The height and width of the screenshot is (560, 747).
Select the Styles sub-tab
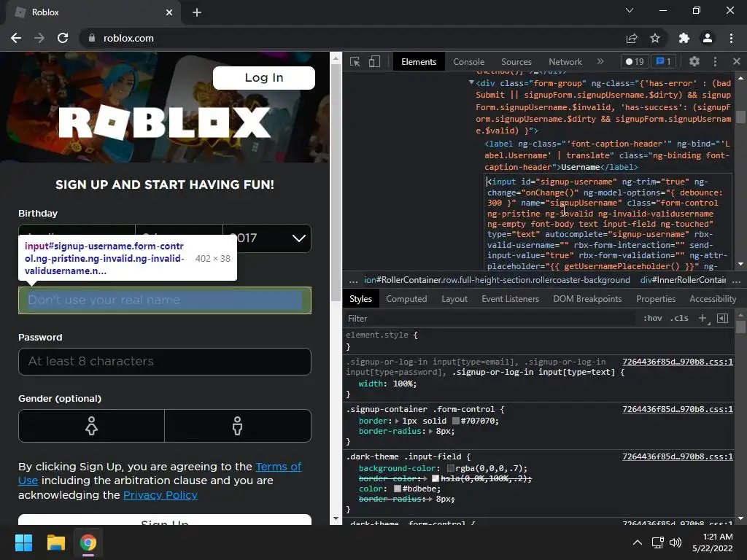(x=360, y=298)
